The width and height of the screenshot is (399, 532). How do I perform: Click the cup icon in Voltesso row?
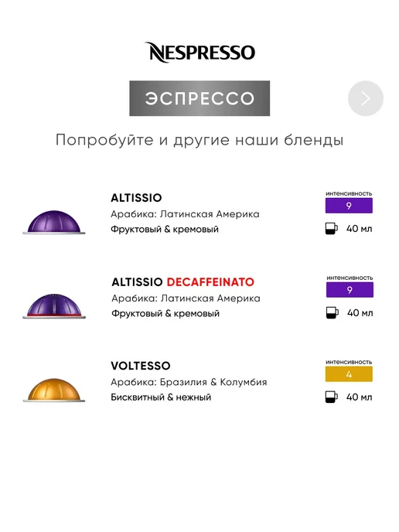[331, 397]
